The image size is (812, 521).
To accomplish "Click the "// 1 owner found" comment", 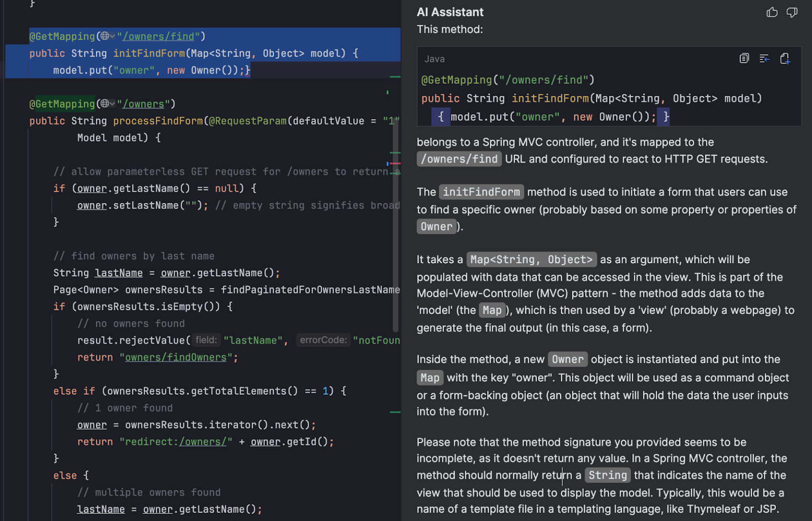I will pos(125,408).
